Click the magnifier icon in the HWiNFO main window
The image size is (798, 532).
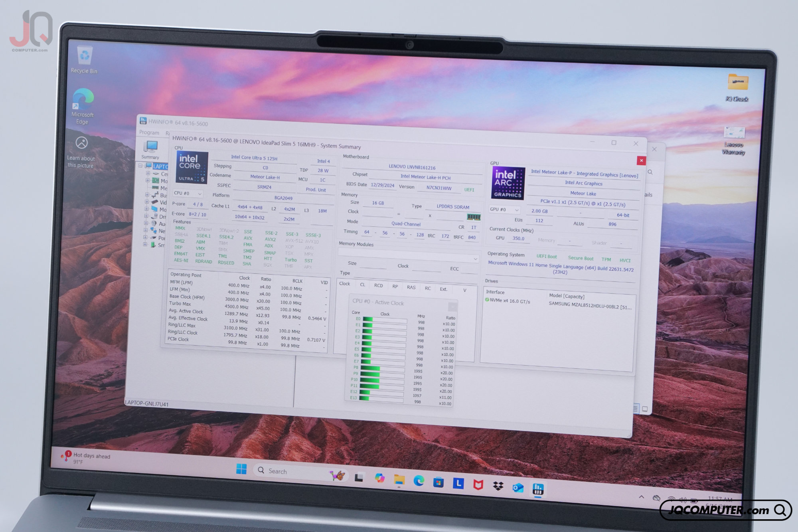tap(650, 172)
